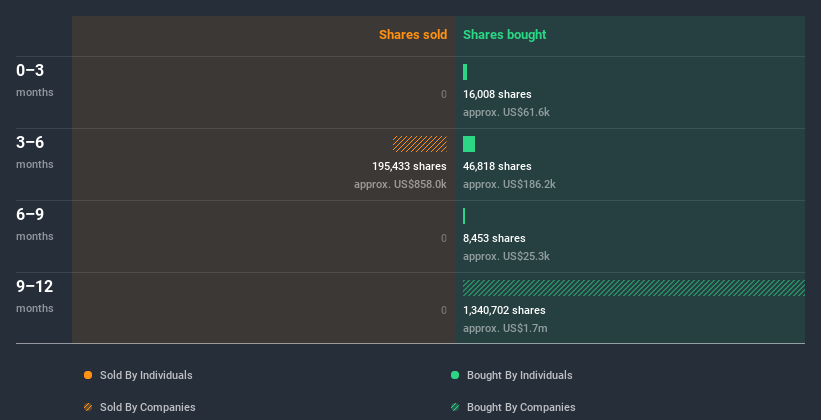Click the green bar for 0–3 months
The image size is (821, 420).
point(465,72)
